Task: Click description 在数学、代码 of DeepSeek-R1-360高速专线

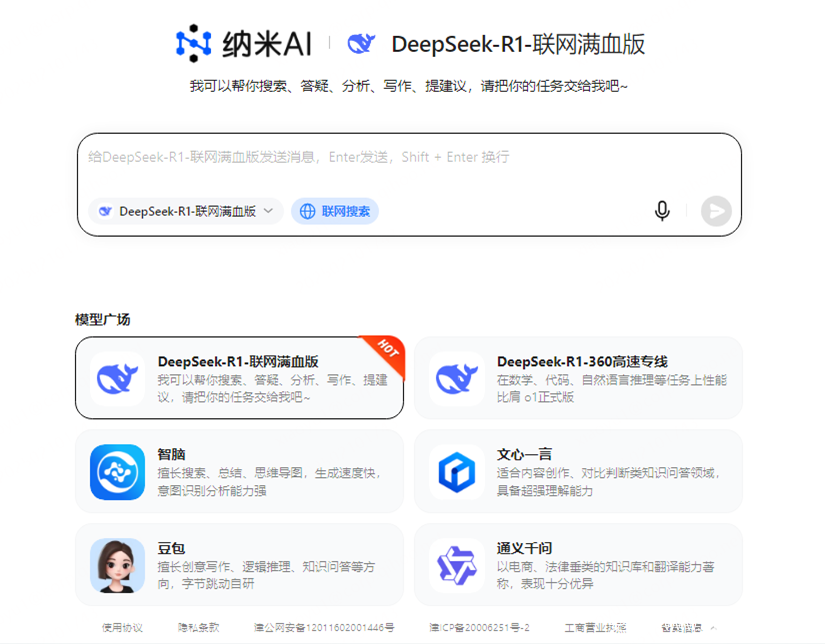Action: click(x=612, y=388)
